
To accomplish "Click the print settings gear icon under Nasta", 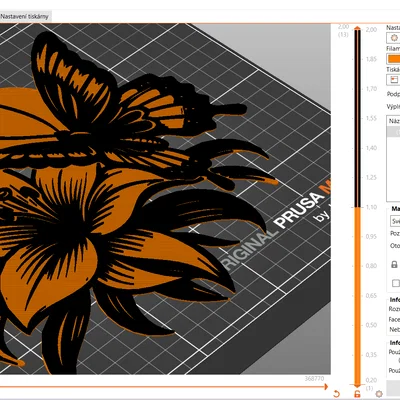I will click(394, 38).
